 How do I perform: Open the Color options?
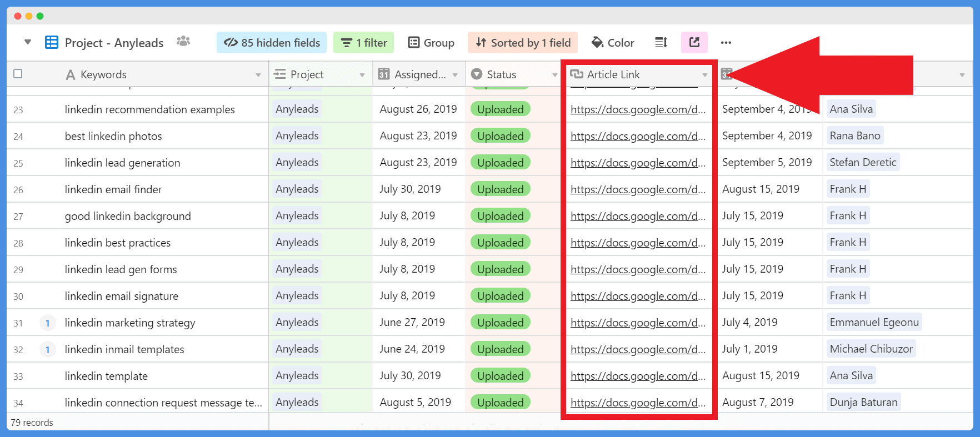[613, 43]
